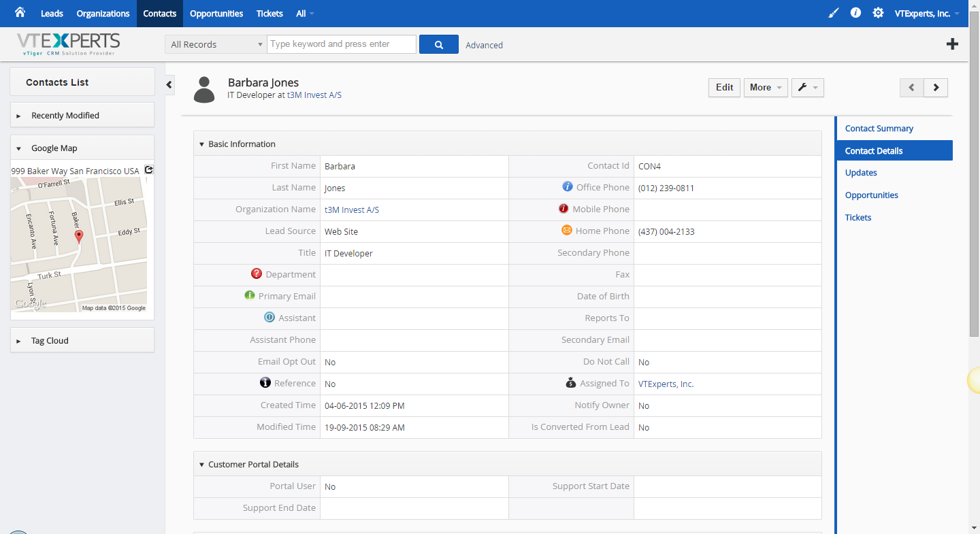
Task: Click the Title value IT Developer
Action: coord(348,254)
